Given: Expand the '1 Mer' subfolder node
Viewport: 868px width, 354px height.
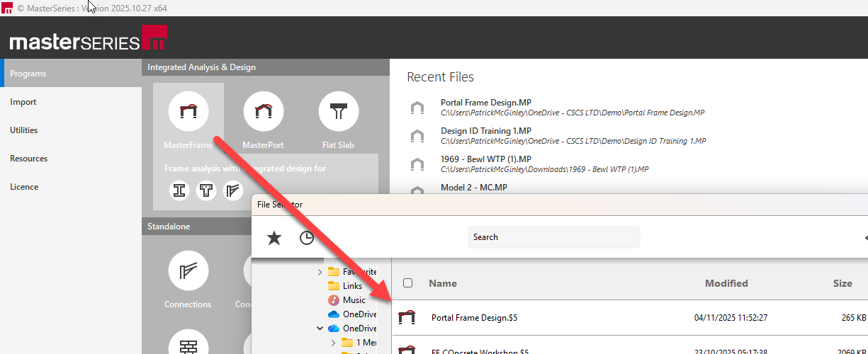Looking at the screenshot, I should 334,343.
